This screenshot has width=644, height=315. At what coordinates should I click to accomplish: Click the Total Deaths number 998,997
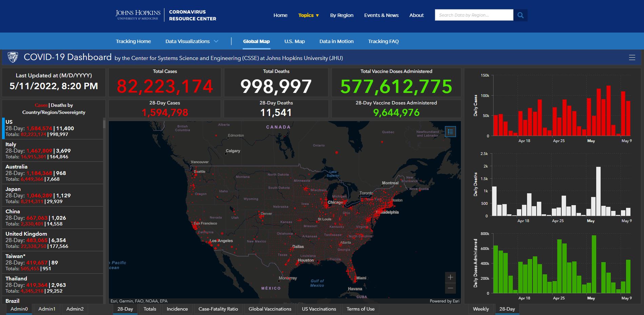pos(276,86)
